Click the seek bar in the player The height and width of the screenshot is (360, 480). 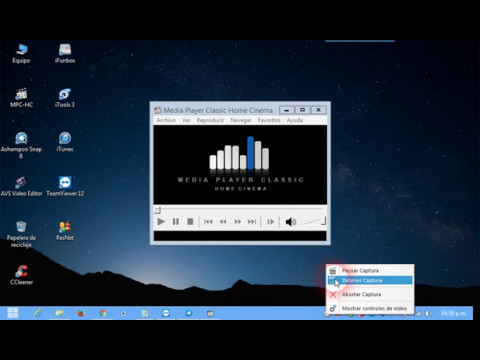(x=240, y=210)
